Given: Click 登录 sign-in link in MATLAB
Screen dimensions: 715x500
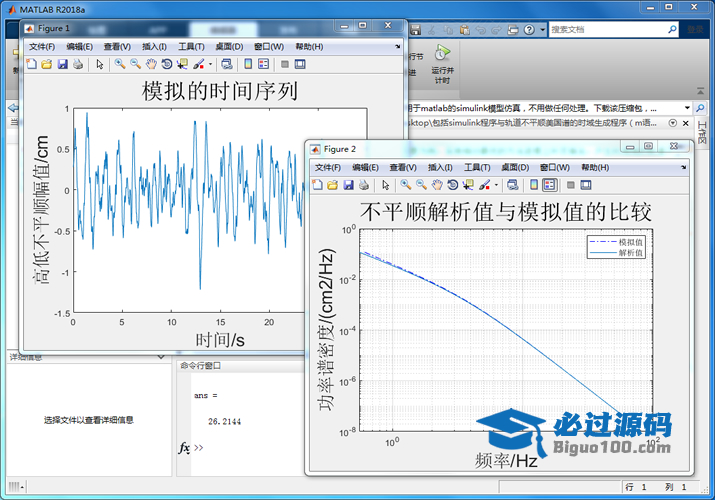Looking at the screenshot, I should (x=695, y=30).
